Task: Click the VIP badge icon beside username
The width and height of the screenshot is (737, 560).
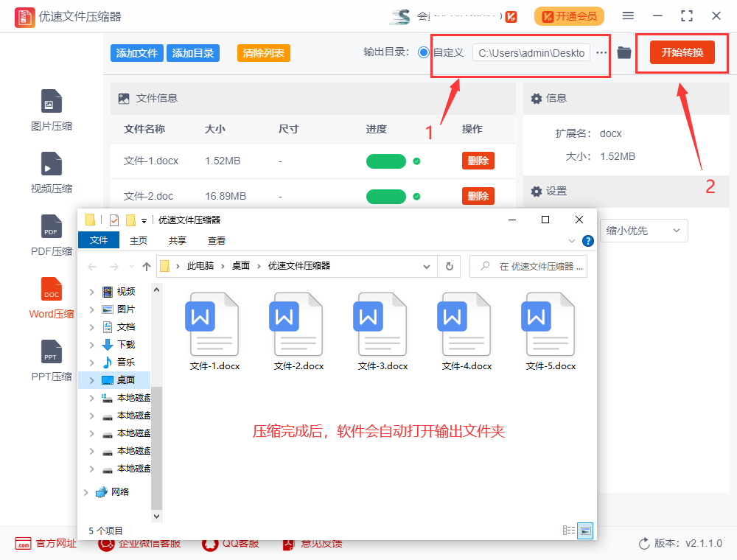Action: tap(511, 16)
